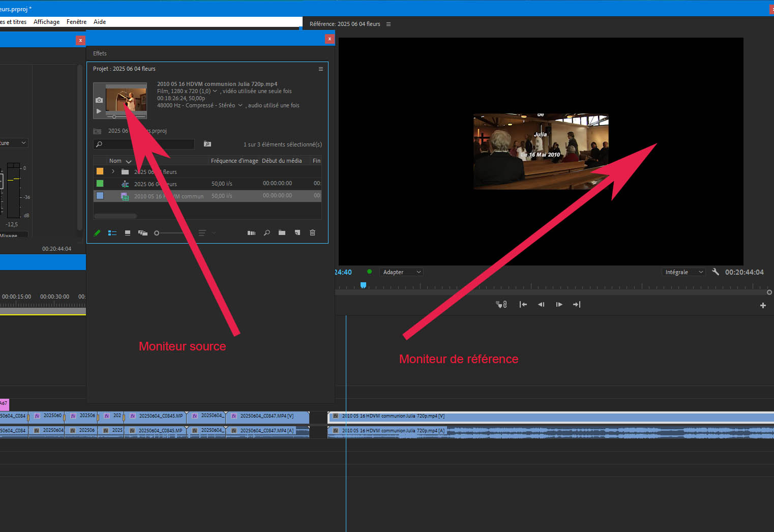The width and height of the screenshot is (774, 532).
Task: Switch Project panel to icon view
Action: click(x=128, y=233)
